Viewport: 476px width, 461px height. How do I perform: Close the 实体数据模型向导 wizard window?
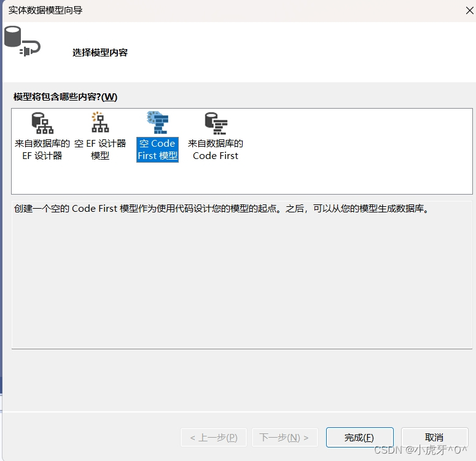click(469, 10)
